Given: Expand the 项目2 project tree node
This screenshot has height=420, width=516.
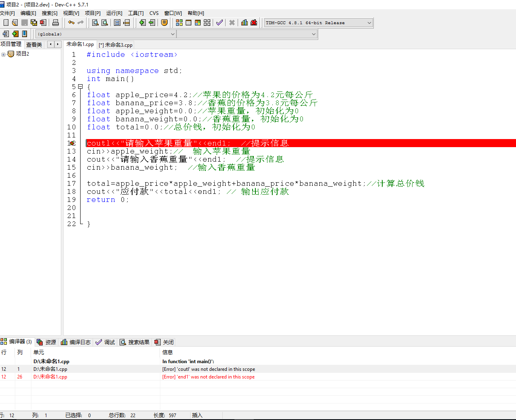Looking at the screenshot, I should click(x=3, y=54).
